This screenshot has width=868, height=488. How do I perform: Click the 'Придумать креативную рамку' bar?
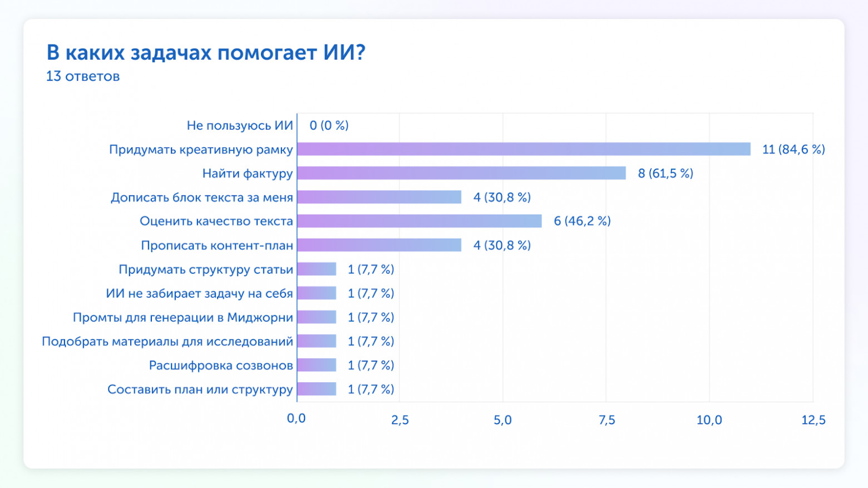[x=523, y=149]
